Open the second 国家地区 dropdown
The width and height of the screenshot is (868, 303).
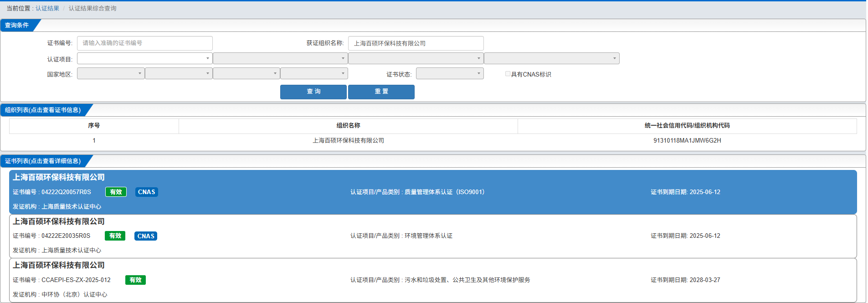179,73
